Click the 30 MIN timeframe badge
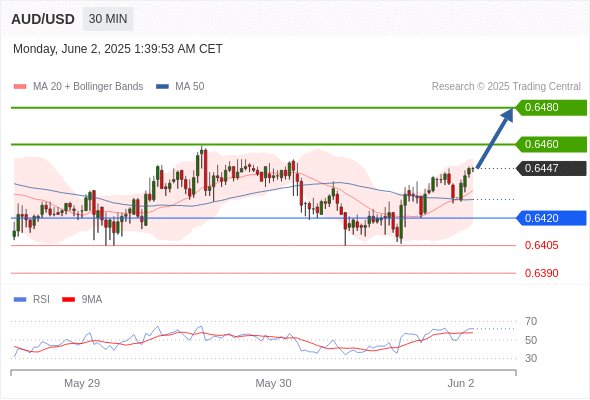Screen dimensions: 590x400 [108, 19]
